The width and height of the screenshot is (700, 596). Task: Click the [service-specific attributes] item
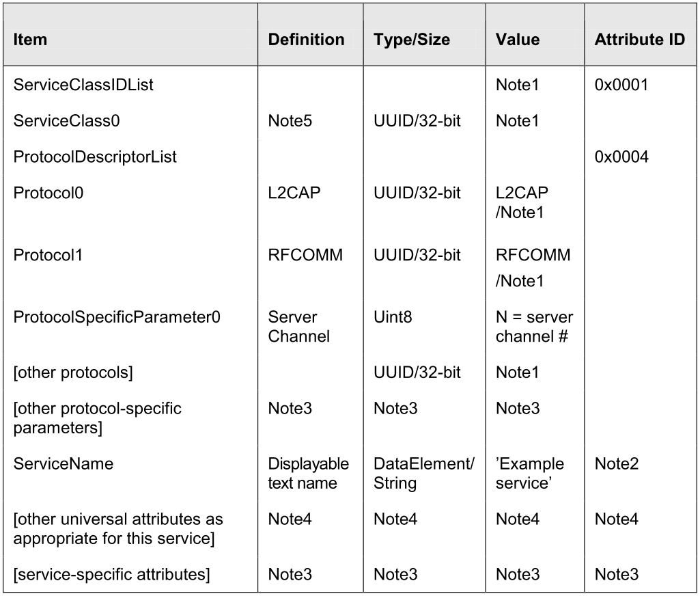pyautogui.click(x=111, y=574)
